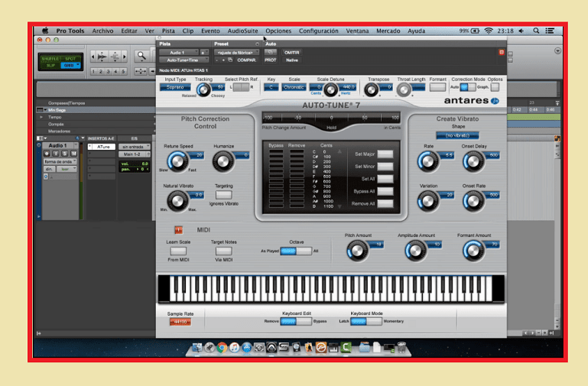Click the OMITIR bypass button

tap(291, 53)
